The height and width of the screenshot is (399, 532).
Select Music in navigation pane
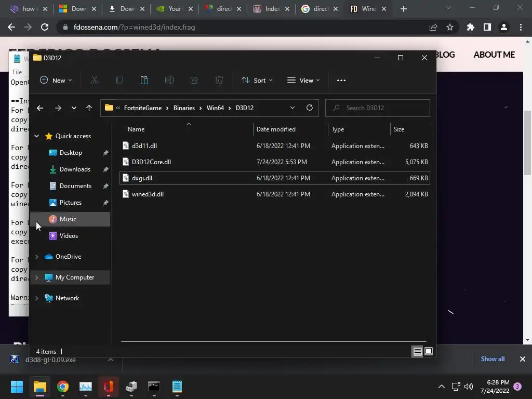(x=70, y=219)
